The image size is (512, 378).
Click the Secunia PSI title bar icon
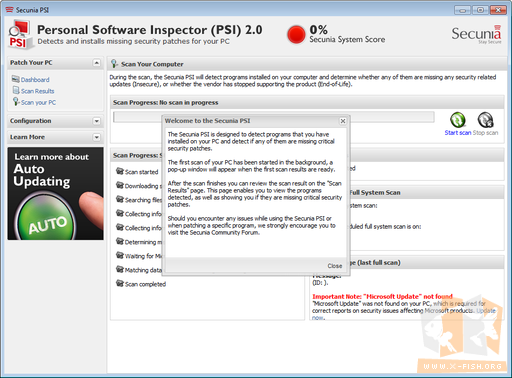click(9, 10)
